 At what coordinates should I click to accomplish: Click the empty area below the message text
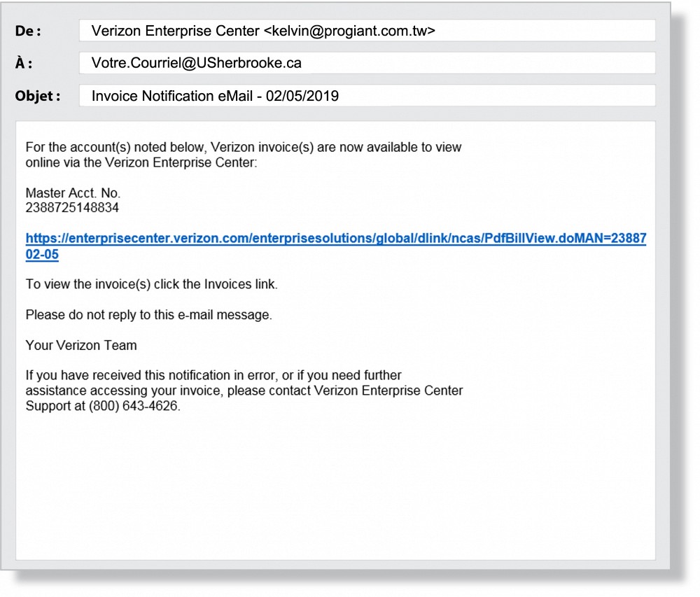point(335,490)
